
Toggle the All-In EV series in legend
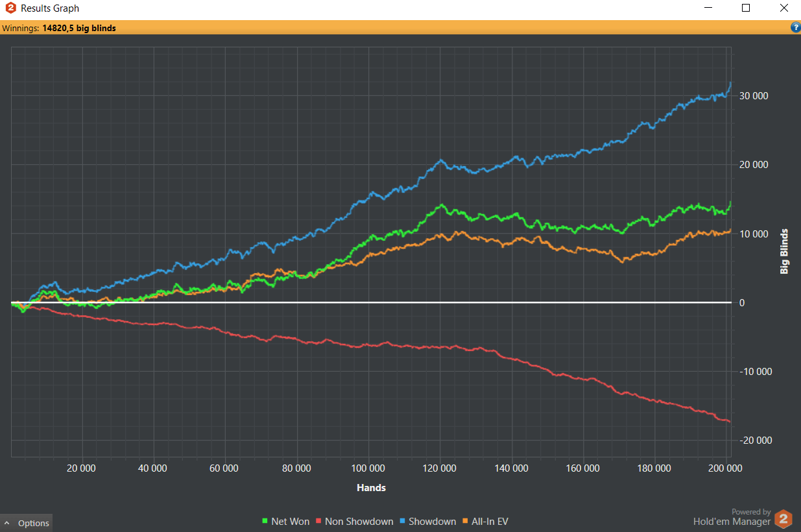(490, 522)
